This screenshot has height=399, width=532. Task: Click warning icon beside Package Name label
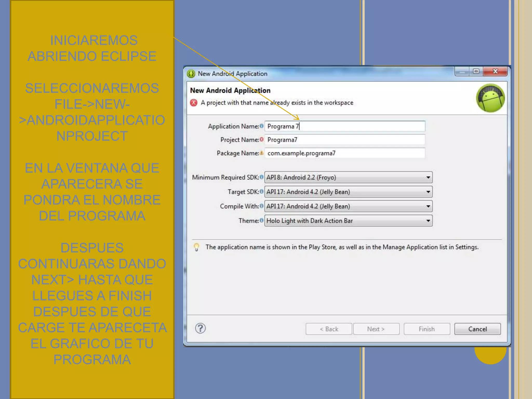pos(261,153)
